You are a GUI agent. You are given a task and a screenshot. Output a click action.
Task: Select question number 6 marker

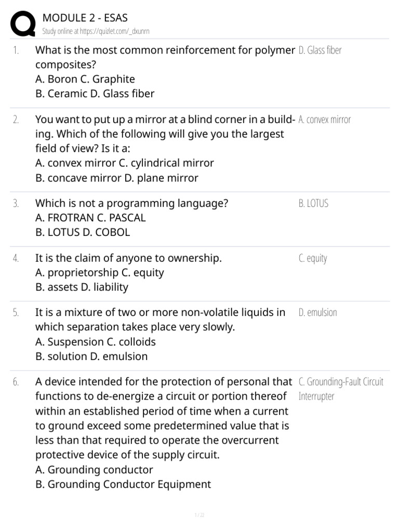pyautogui.click(x=16, y=382)
